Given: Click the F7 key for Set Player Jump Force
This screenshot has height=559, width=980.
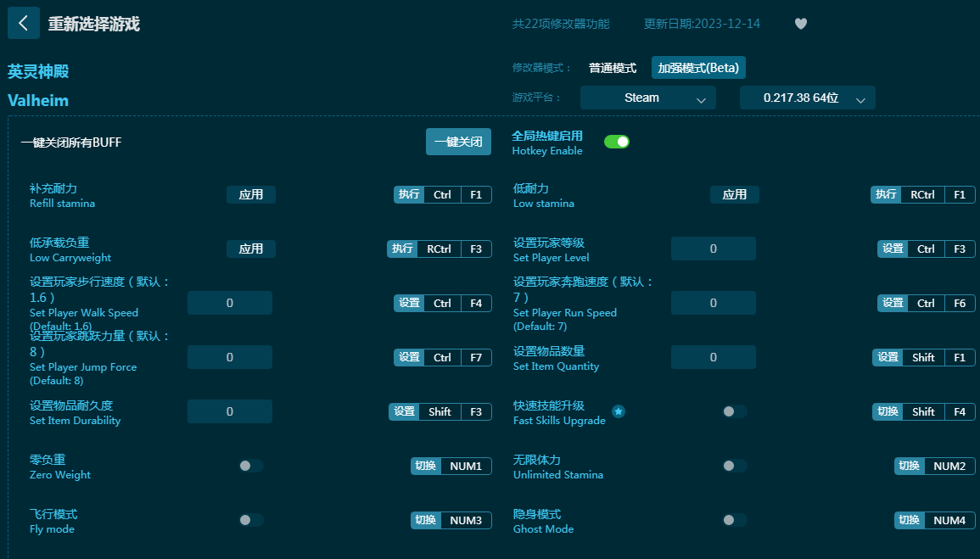Looking at the screenshot, I should 476,357.
